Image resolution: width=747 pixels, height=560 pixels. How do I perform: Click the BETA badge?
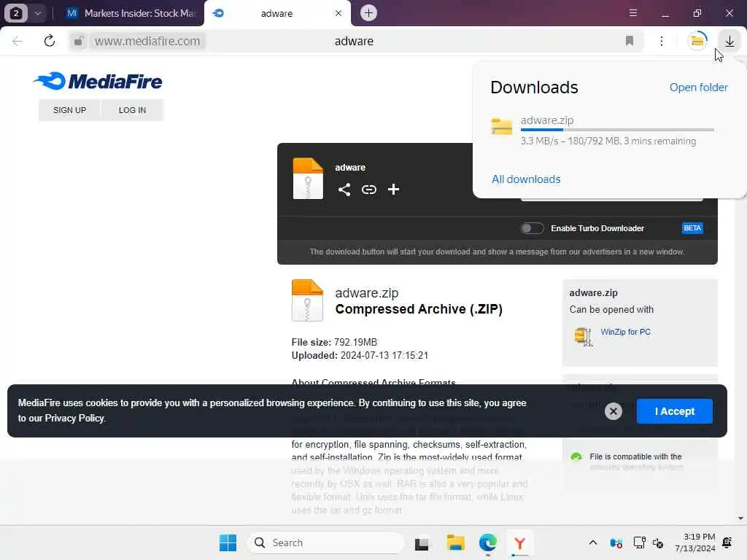pos(692,228)
